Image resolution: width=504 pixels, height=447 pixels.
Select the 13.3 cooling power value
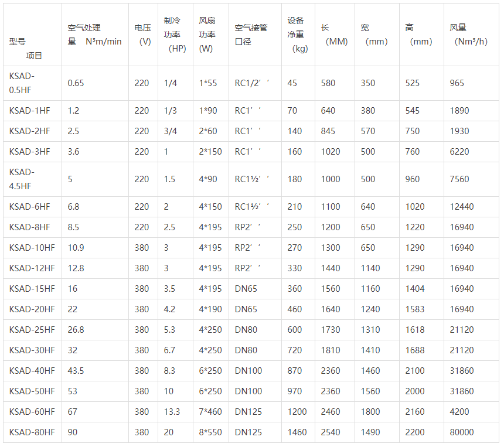pyautogui.click(x=172, y=412)
